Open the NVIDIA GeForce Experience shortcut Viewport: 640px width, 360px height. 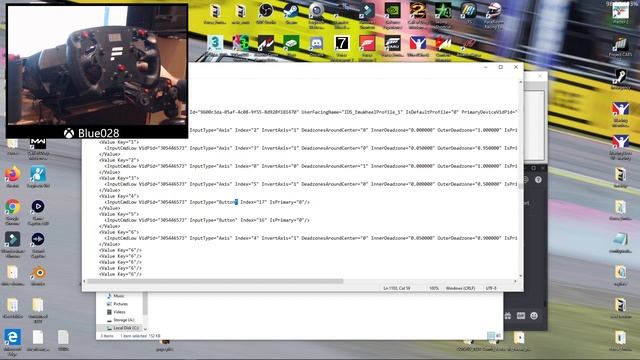(x=392, y=15)
